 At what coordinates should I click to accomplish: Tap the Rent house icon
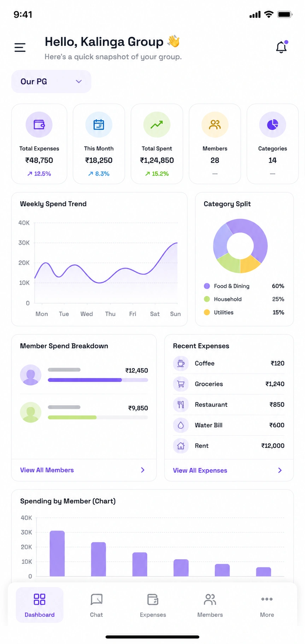click(x=181, y=446)
